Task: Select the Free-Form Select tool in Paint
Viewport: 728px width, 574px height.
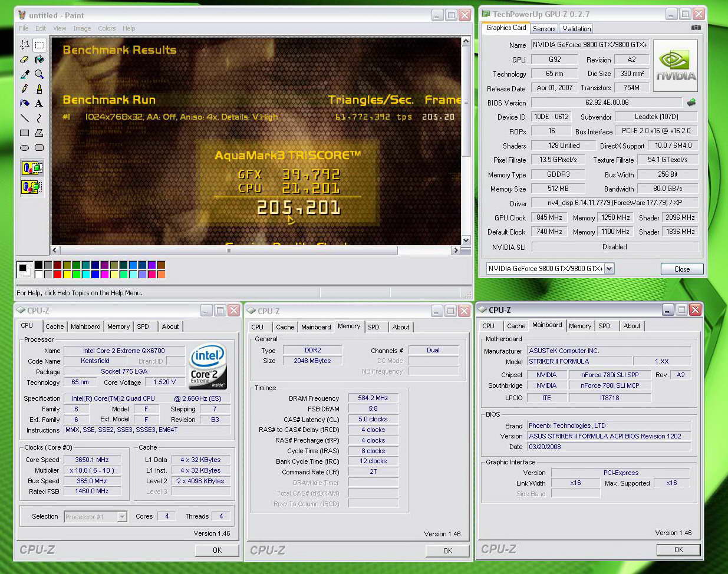Action: (25, 45)
